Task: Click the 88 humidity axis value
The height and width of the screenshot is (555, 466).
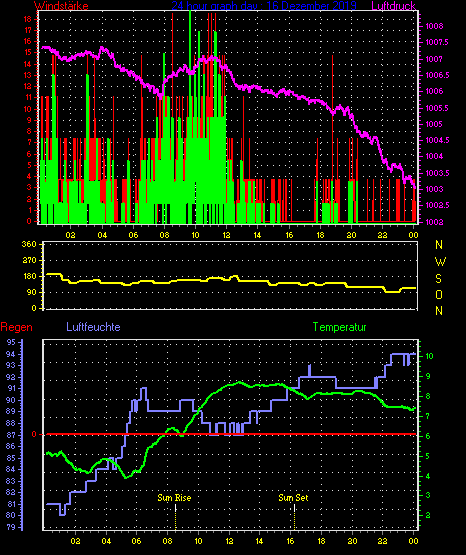Action: pos(11,423)
